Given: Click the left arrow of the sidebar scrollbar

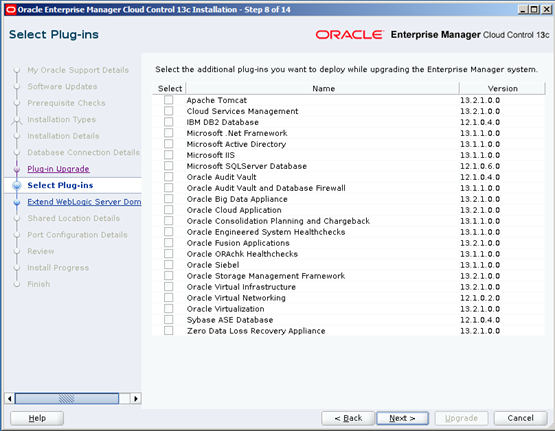Looking at the screenshot, I should 10,398.
